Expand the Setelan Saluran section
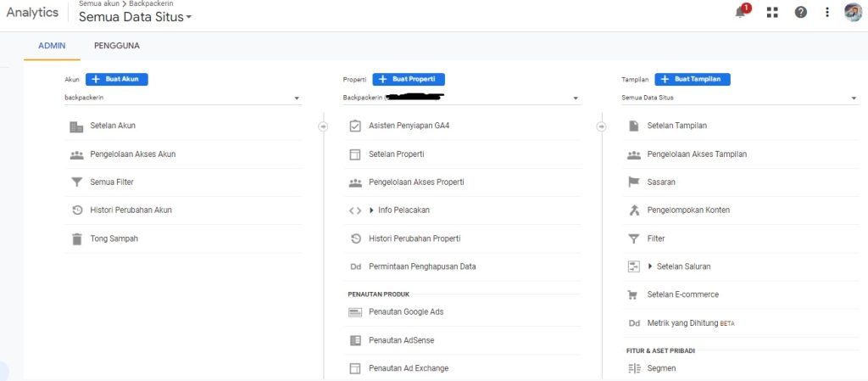The height and width of the screenshot is (381, 868). click(650, 266)
